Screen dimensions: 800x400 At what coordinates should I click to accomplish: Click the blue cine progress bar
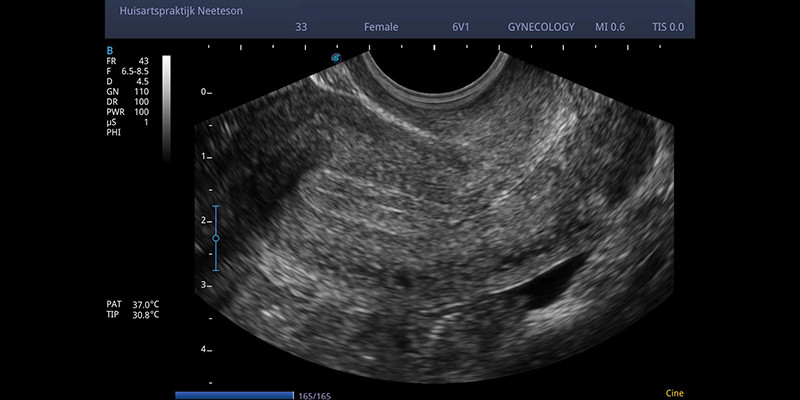(234, 395)
